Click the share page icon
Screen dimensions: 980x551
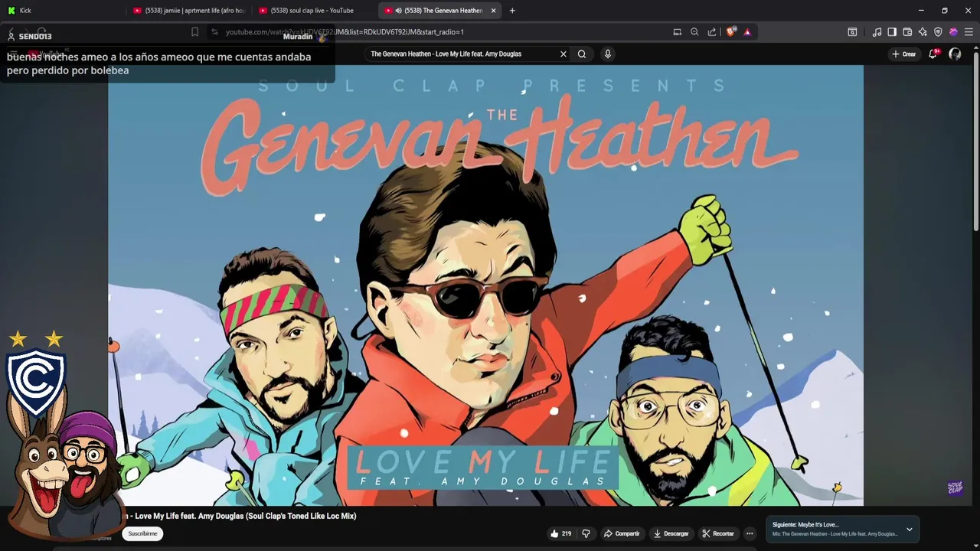[x=712, y=32]
